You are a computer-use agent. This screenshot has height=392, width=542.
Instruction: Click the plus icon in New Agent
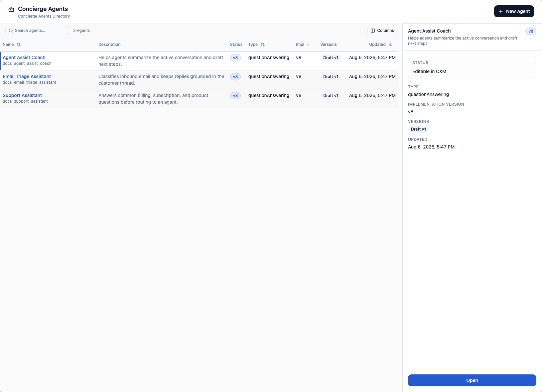501,11
